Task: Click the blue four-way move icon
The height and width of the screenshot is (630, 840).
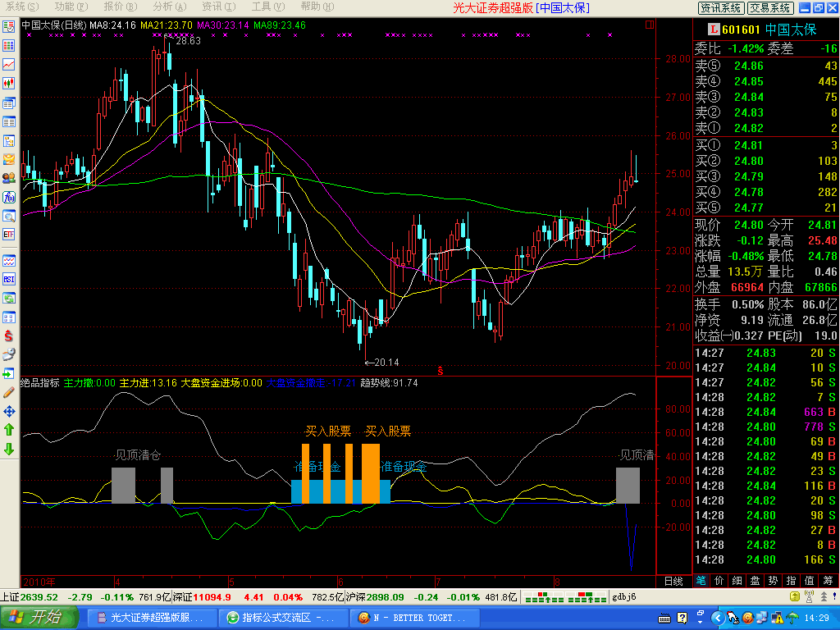Action: tap(9, 411)
